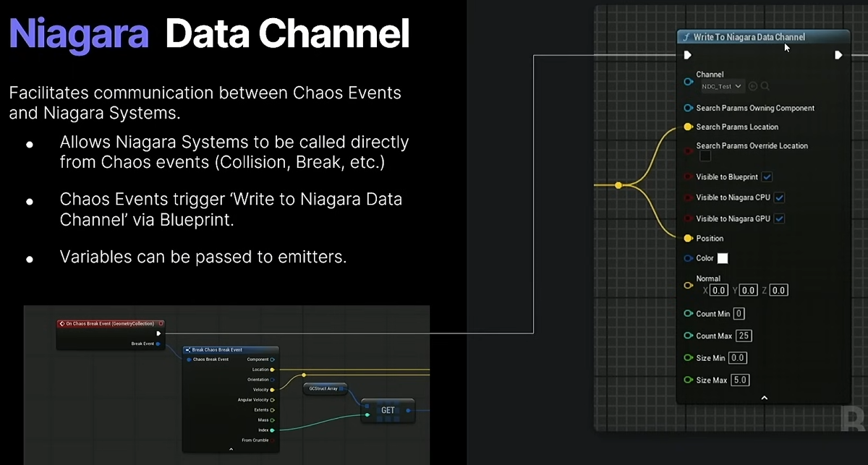The image size is (868, 465).
Task: Click the Normal X value field
Action: coord(718,291)
